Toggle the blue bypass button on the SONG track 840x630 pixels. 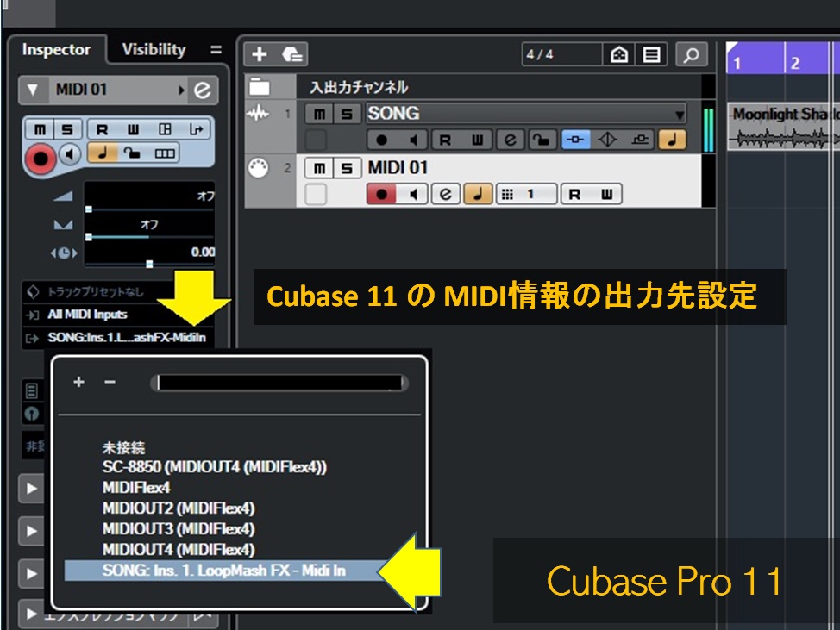575,140
